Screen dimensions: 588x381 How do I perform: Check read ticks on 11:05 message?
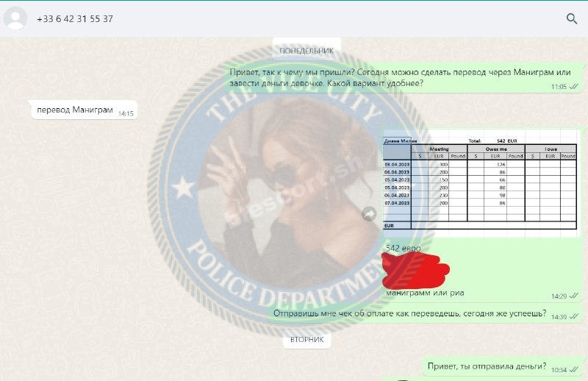click(574, 87)
